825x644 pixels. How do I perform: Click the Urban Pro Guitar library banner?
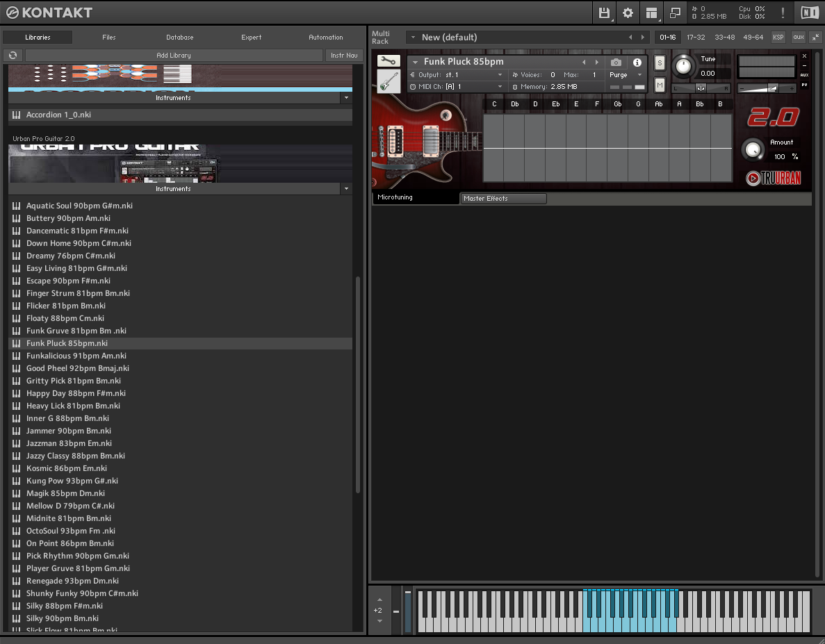(x=181, y=163)
